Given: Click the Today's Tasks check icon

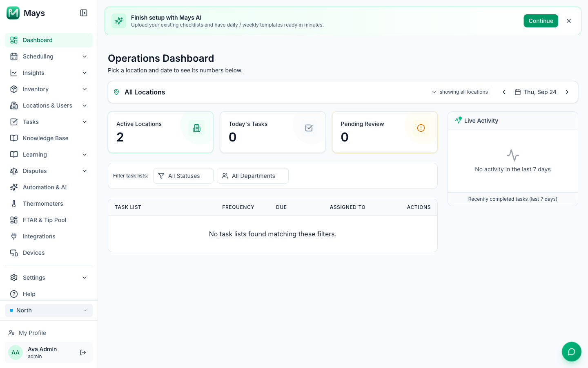Looking at the screenshot, I should click(309, 128).
